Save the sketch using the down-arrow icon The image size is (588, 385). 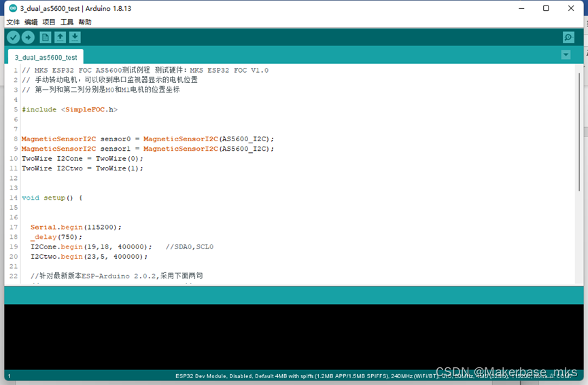[75, 37]
